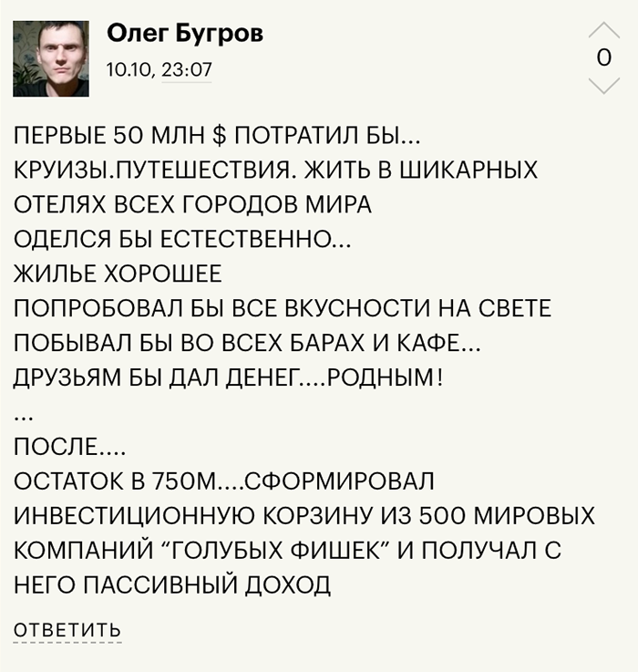The height and width of the screenshot is (672, 638).
Task: Click the text КРУИЗЫ.ПУТЕШЕСТВИЯ in the comment
Action: pos(156,171)
